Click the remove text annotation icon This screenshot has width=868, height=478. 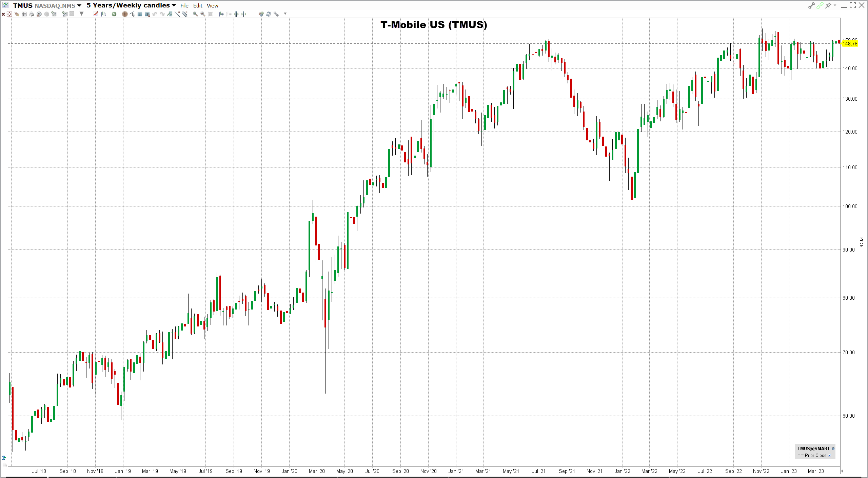pyautogui.click(x=147, y=14)
